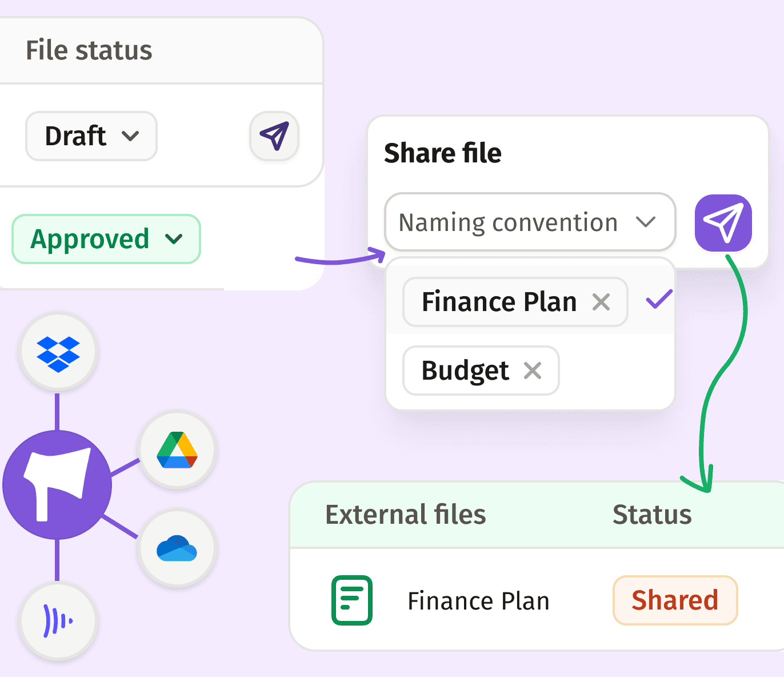
Task: Click the send icon next to Draft
Action: pyautogui.click(x=274, y=136)
